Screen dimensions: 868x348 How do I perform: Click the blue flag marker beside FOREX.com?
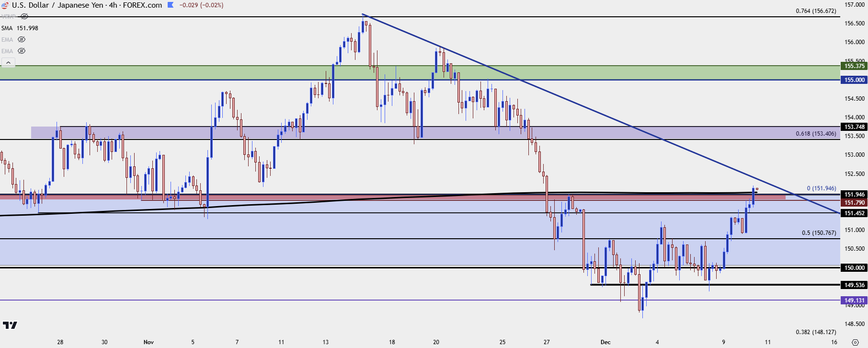click(x=171, y=5)
